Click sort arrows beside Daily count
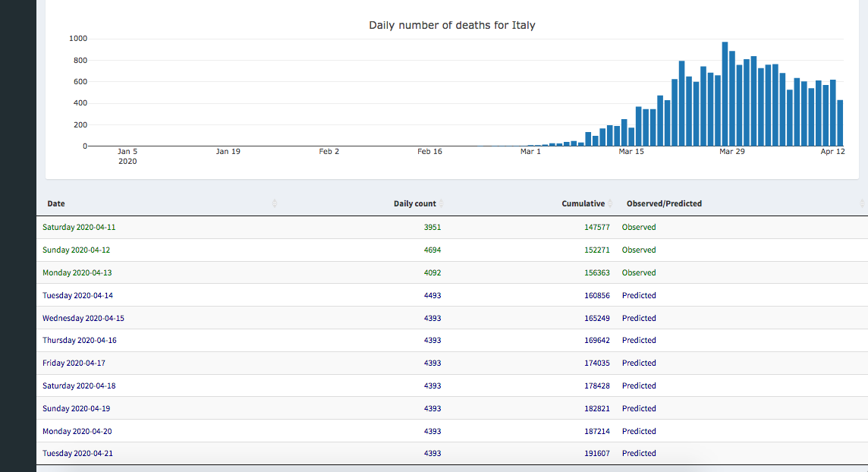This screenshot has width=868, height=472. click(442, 203)
